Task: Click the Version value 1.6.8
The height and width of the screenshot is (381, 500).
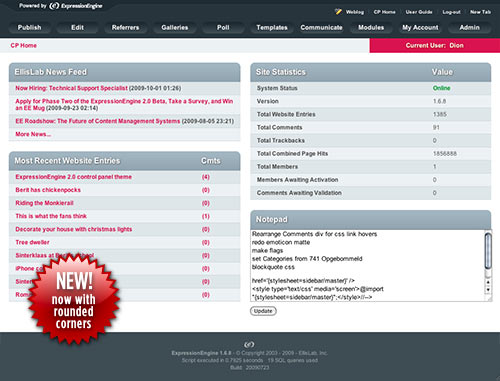Action: point(439,101)
